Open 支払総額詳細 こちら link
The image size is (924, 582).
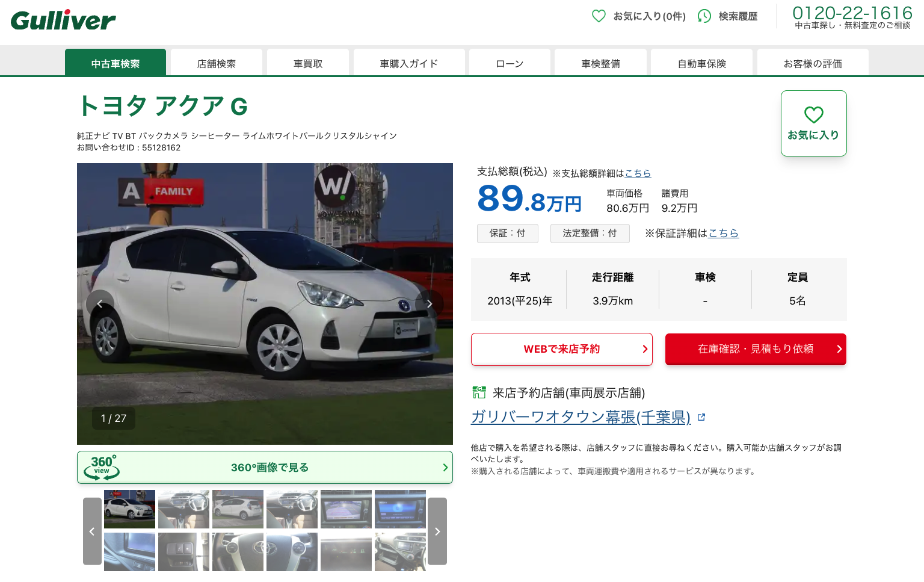point(638,173)
